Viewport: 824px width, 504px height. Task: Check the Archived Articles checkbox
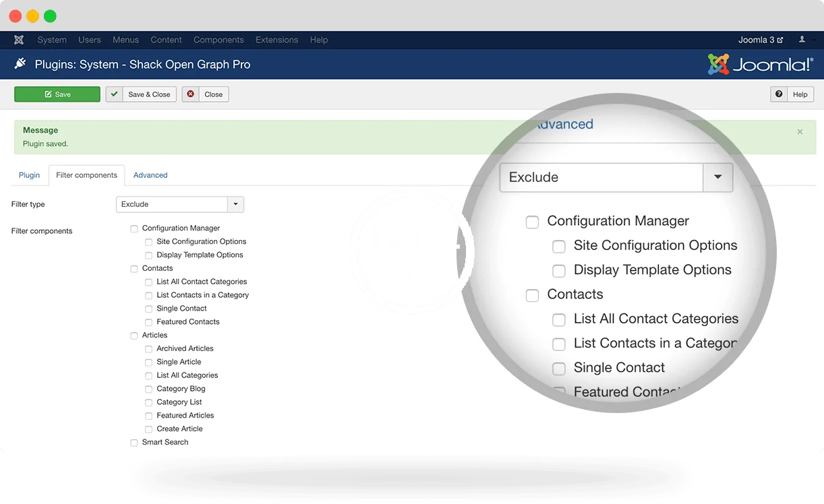click(149, 349)
